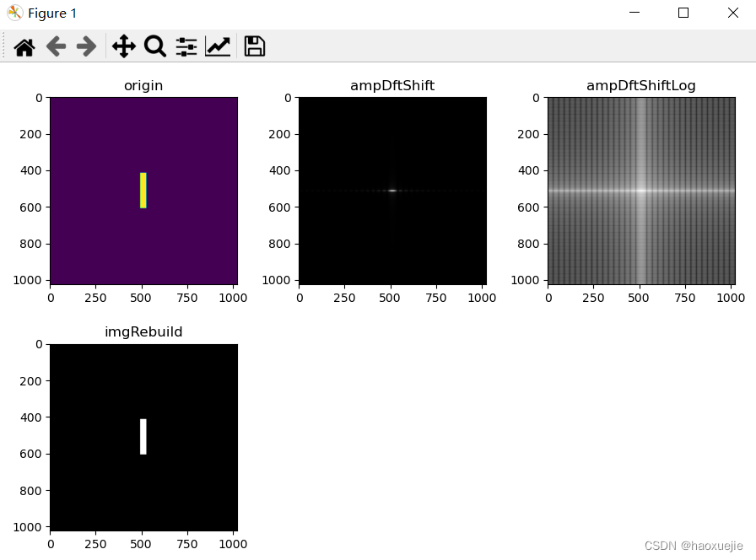Open the Configure subplots dialog
Screen dimensions: 756x560
coord(186,46)
